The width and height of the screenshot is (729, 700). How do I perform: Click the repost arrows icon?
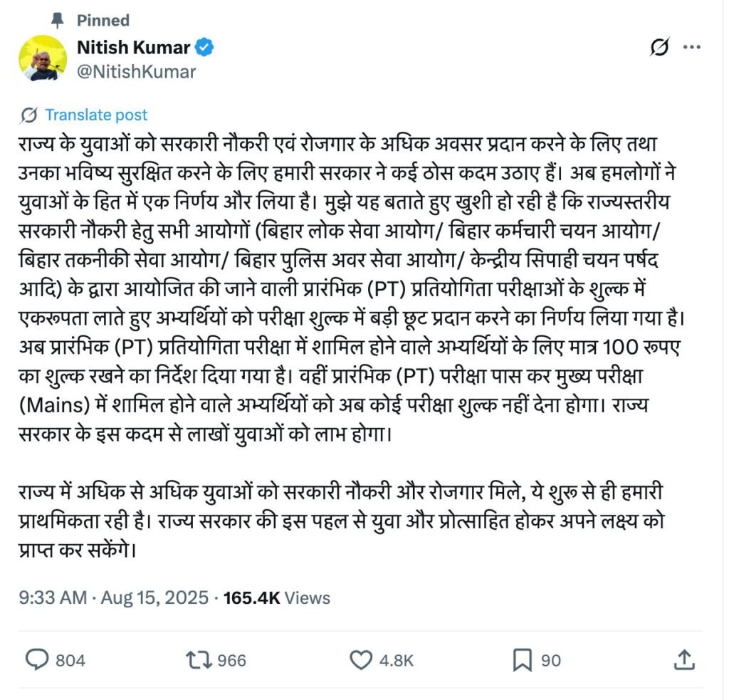pyautogui.click(x=197, y=660)
